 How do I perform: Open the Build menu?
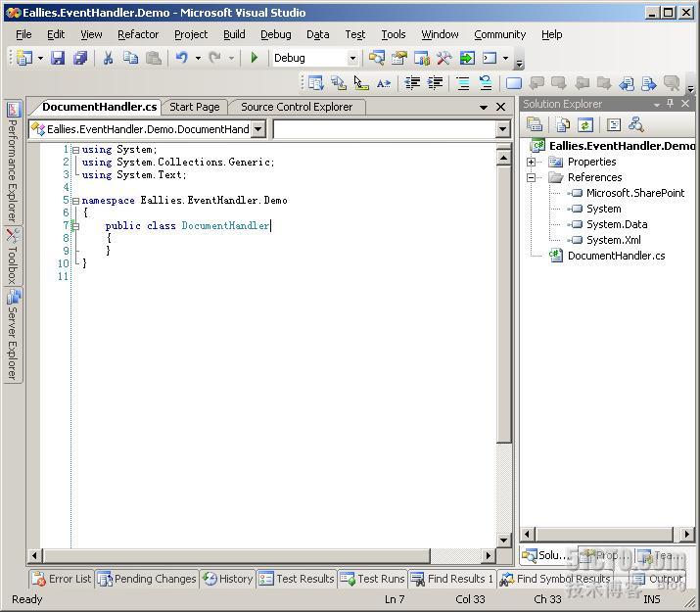click(x=234, y=34)
